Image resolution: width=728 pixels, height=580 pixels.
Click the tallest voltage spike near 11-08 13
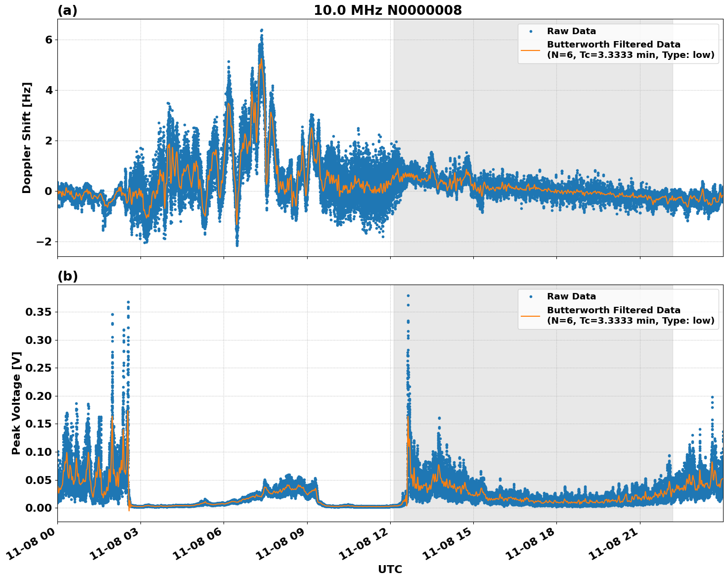click(x=408, y=296)
